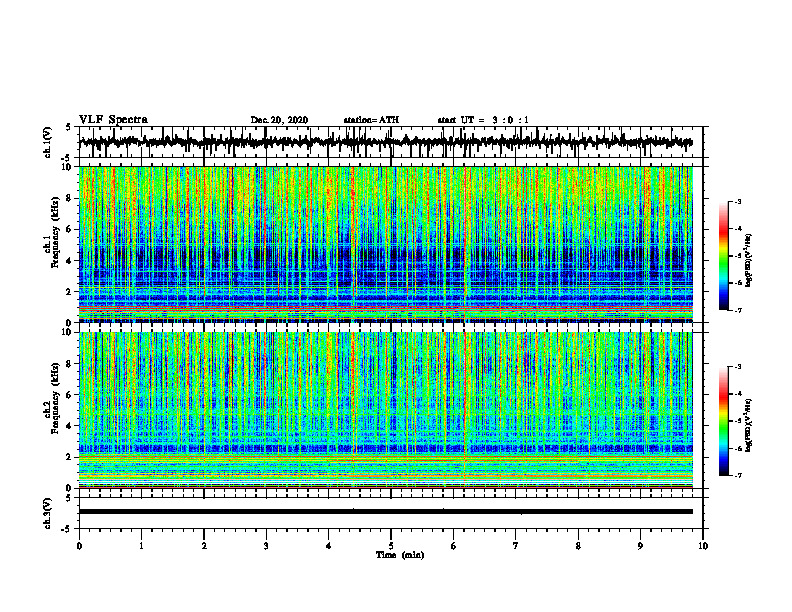Click the "ch.2 Frequency (kHz)" axis label
The height and width of the screenshot is (612, 792).
[x=52, y=399]
